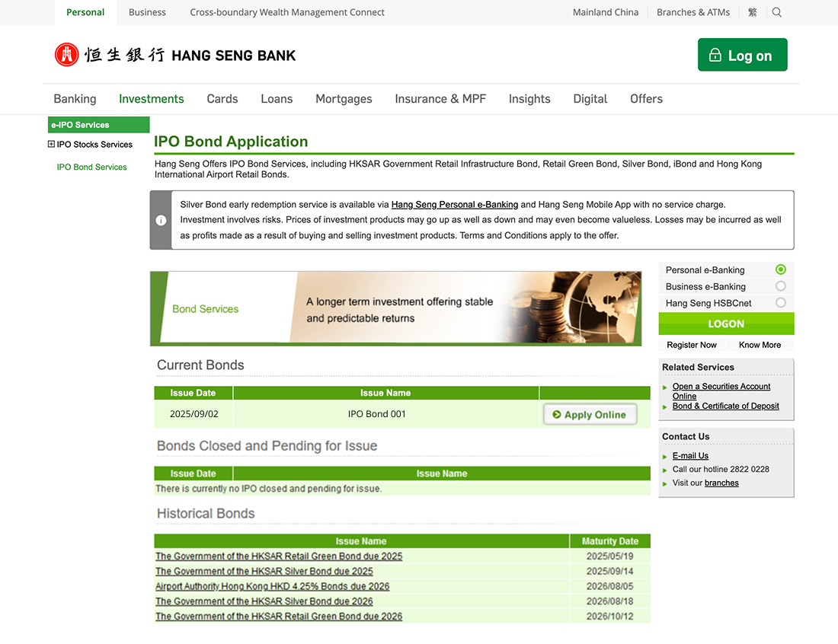This screenshot has width=838, height=644.
Task: Click the search magnifier icon
Action: click(x=776, y=12)
